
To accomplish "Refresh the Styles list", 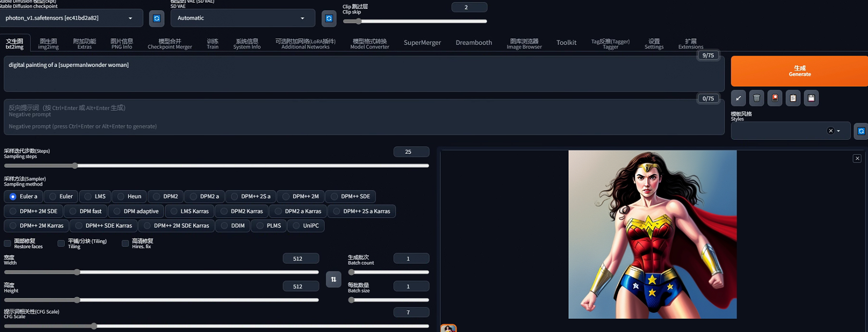I will (x=861, y=131).
